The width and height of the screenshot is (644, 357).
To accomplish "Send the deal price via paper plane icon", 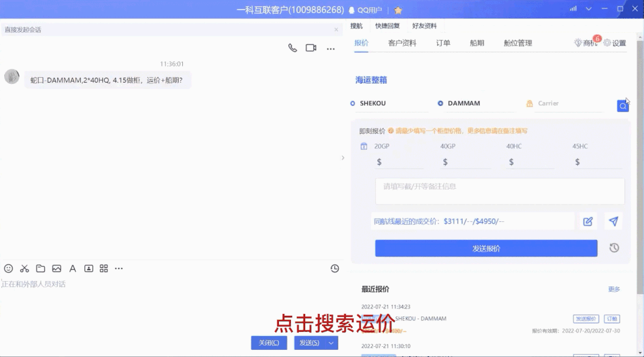I will tap(613, 221).
